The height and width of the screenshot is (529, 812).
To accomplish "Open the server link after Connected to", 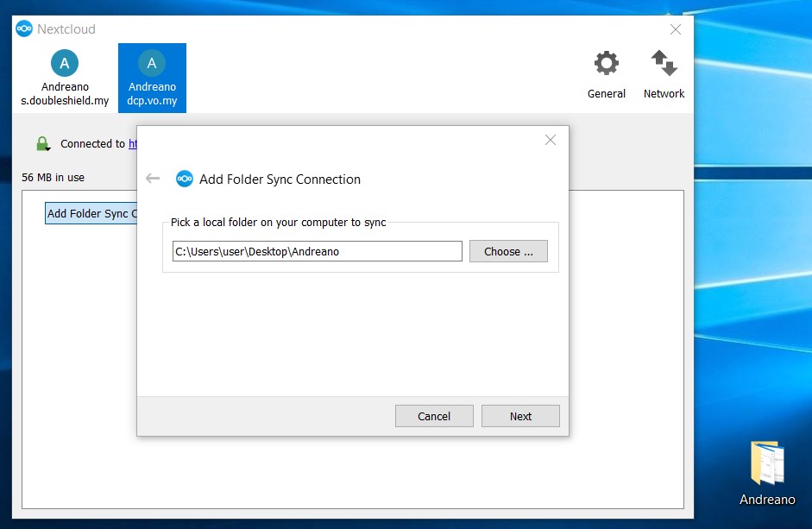I will coord(133,144).
